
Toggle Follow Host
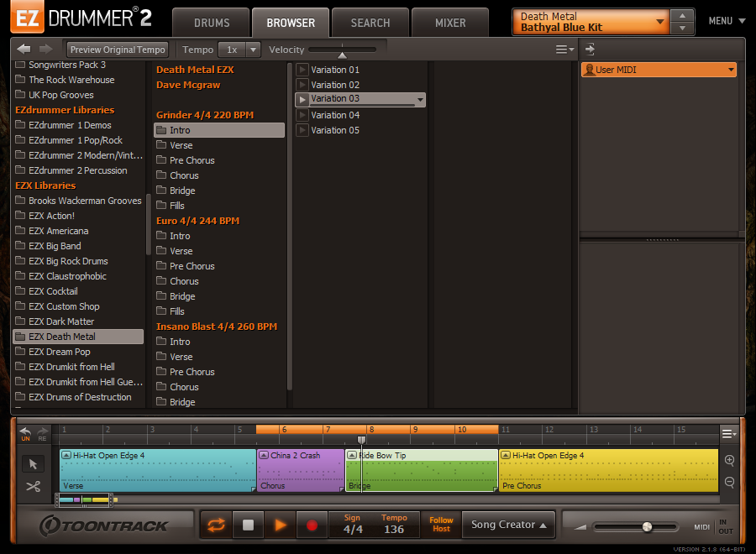coord(441,525)
